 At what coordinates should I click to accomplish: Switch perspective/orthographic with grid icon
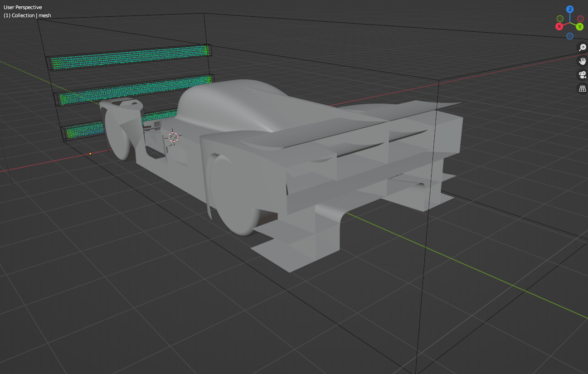pos(582,88)
